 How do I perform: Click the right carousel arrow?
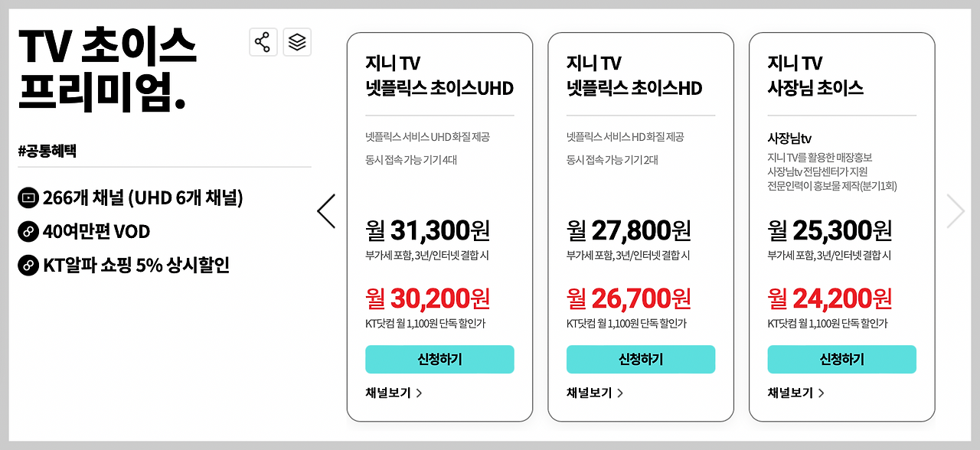pyautogui.click(x=955, y=210)
